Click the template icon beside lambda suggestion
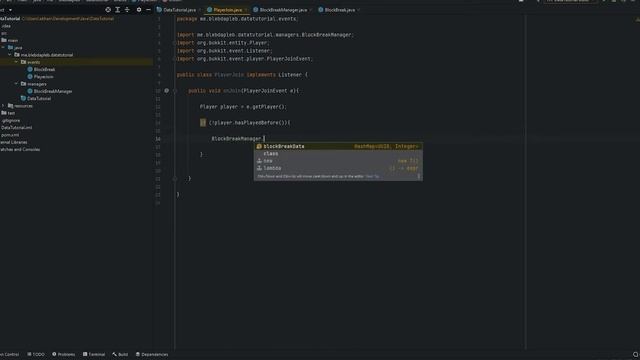The height and width of the screenshot is (360, 640). tap(259, 168)
